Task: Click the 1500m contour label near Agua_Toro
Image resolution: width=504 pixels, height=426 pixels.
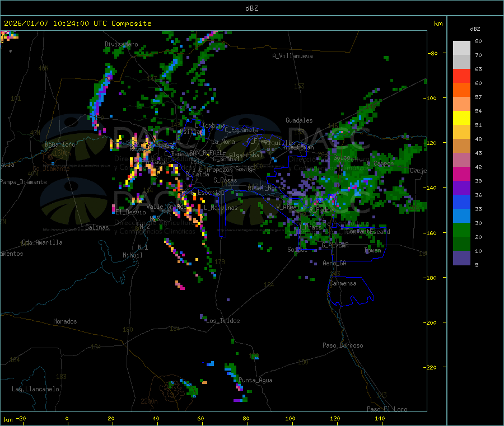Action: click(x=62, y=153)
